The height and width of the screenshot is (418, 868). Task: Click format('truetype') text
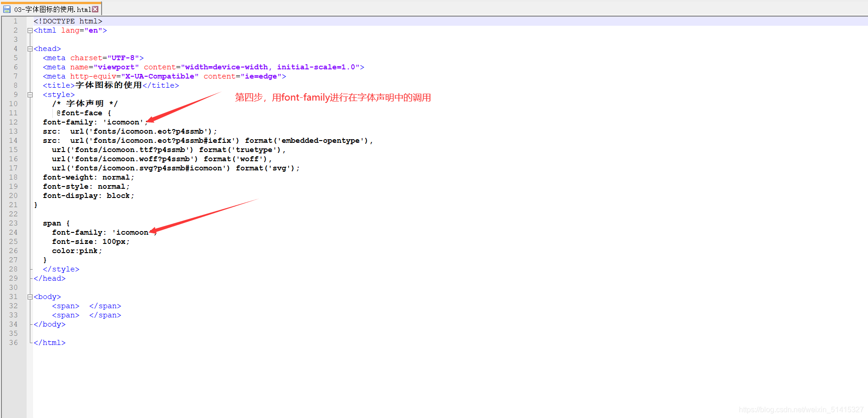[x=240, y=150]
